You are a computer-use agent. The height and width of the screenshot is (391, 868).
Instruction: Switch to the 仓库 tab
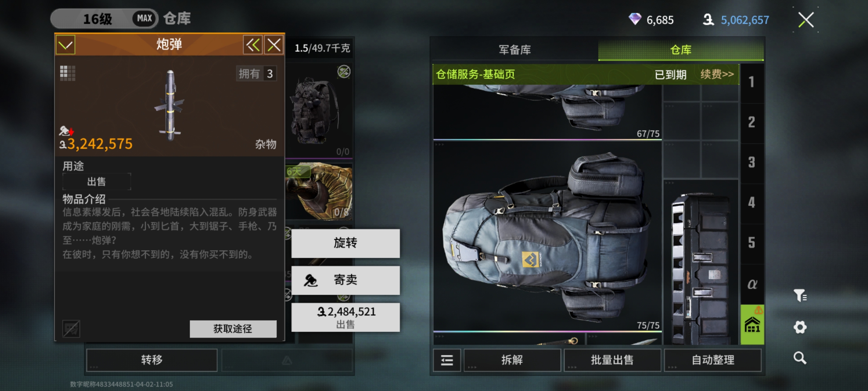(x=681, y=50)
